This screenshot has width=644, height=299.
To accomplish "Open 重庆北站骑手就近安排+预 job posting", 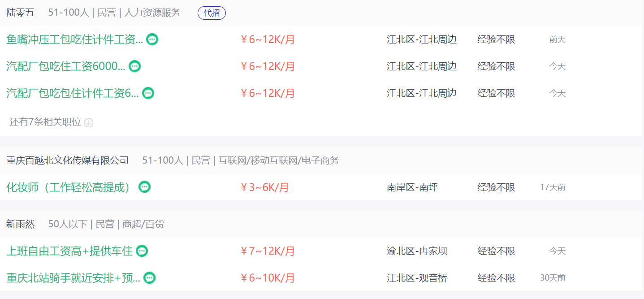I will click(73, 278).
